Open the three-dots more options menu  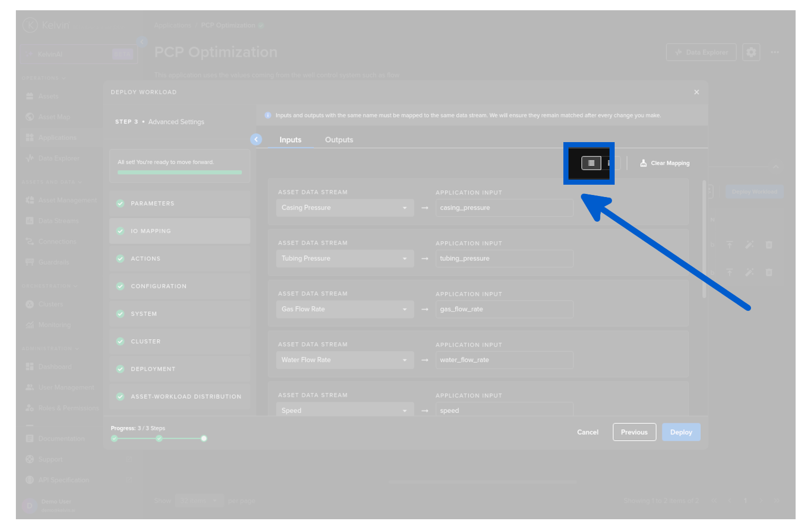point(775,52)
